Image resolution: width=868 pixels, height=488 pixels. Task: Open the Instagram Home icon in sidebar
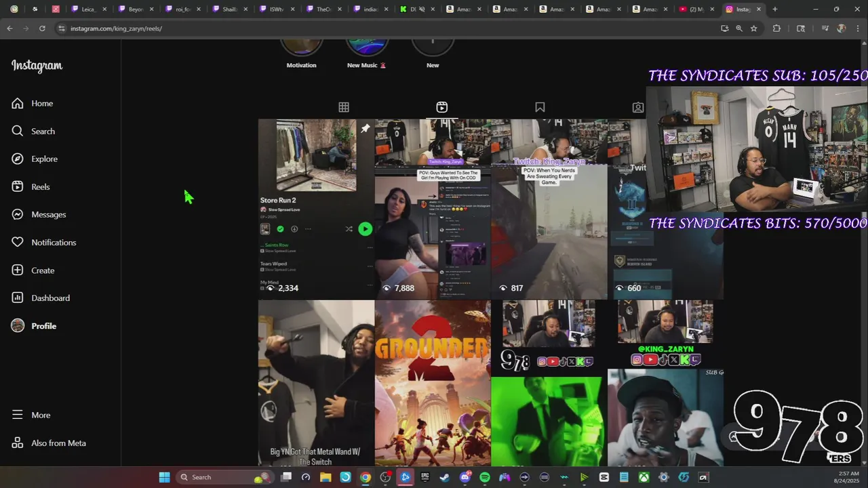coord(18,103)
